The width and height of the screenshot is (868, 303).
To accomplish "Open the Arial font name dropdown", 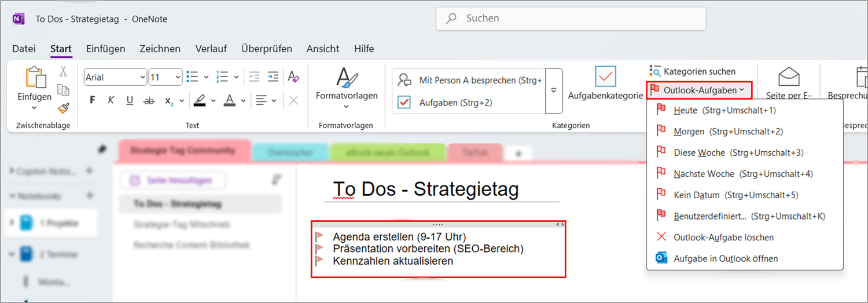I will click(x=143, y=77).
